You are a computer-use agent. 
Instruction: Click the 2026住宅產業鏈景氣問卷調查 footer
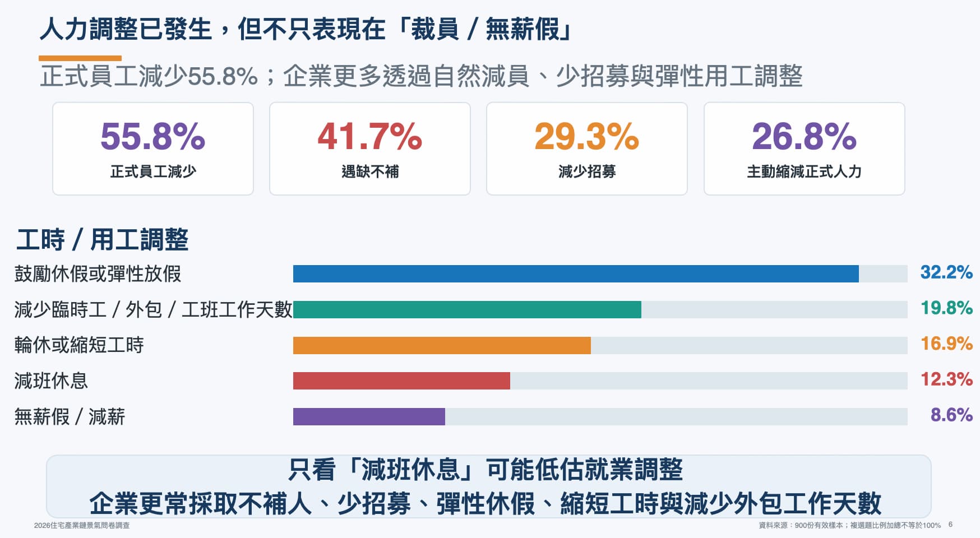click(x=82, y=526)
